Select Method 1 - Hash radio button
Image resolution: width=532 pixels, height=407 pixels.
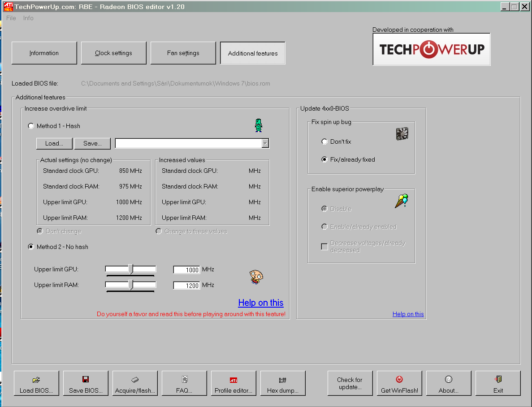[x=31, y=126]
